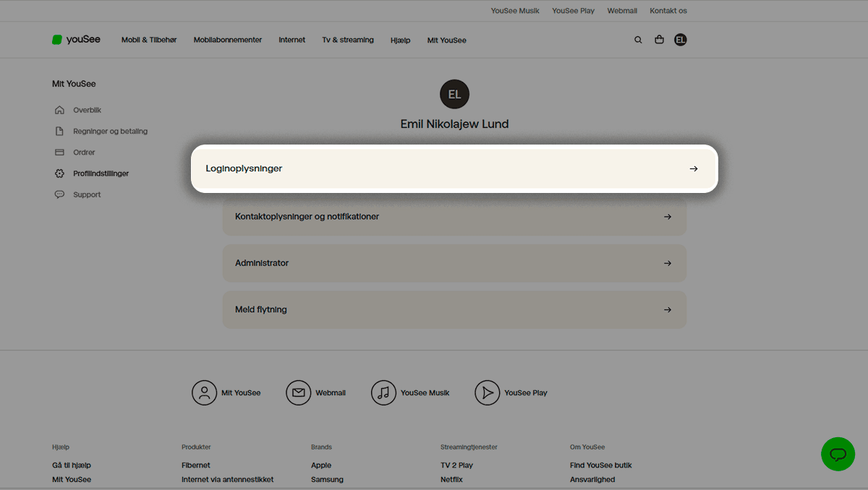Click the Support speech bubble icon
Image resolution: width=868 pixels, height=490 pixels.
point(59,194)
